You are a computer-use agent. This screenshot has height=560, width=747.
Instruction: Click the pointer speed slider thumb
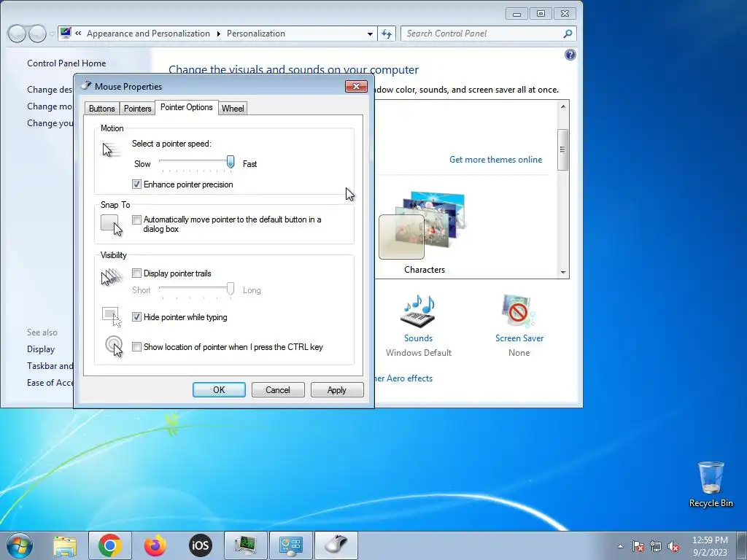pos(231,162)
